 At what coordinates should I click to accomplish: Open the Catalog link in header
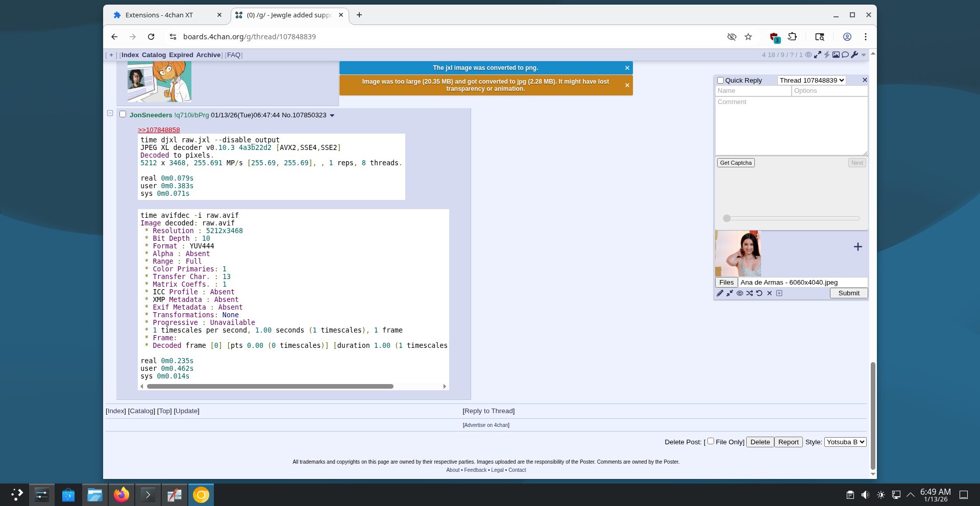pos(154,55)
